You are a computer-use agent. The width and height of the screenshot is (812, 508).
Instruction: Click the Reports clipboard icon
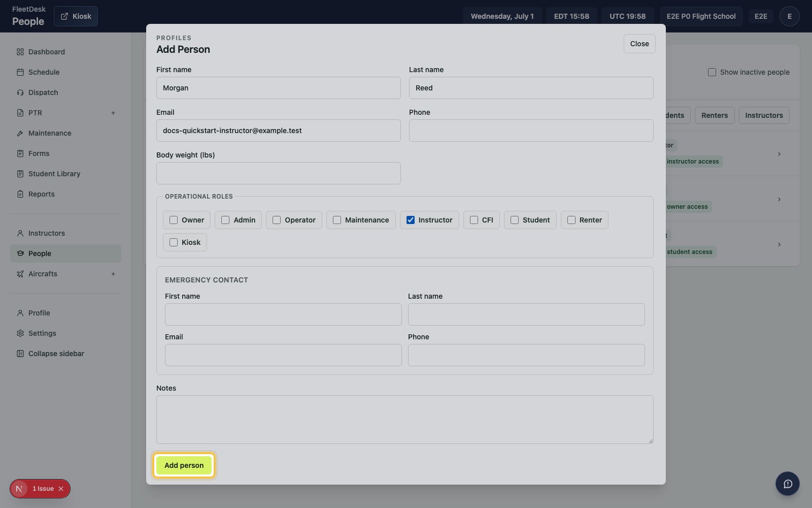pyautogui.click(x=20, y=194)
